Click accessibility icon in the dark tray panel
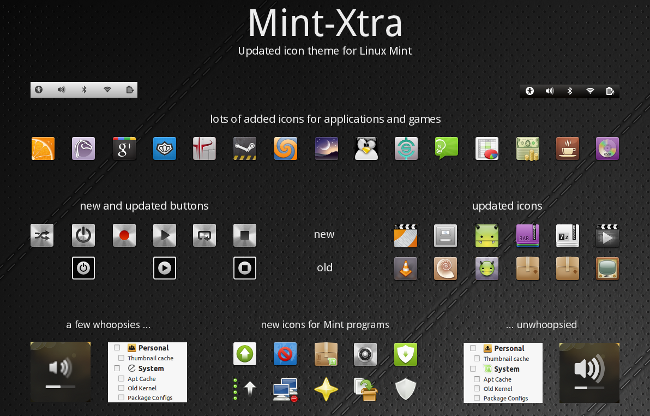Screen dimensions: 650x416 pos(530,91)
